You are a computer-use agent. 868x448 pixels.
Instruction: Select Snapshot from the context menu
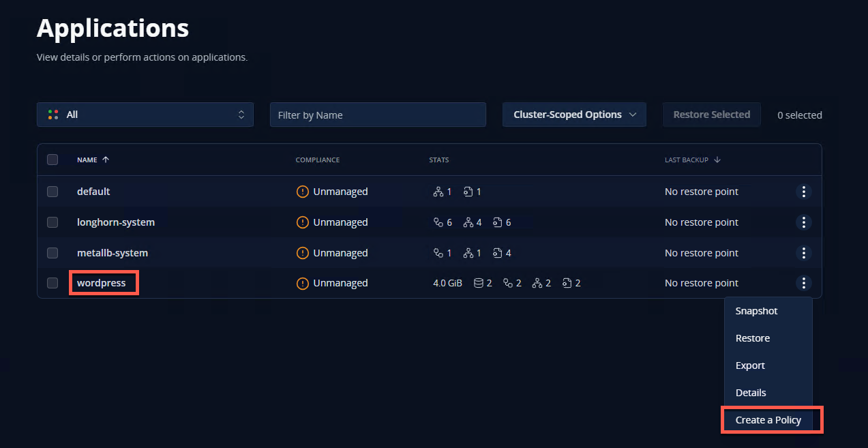(756, 311)
